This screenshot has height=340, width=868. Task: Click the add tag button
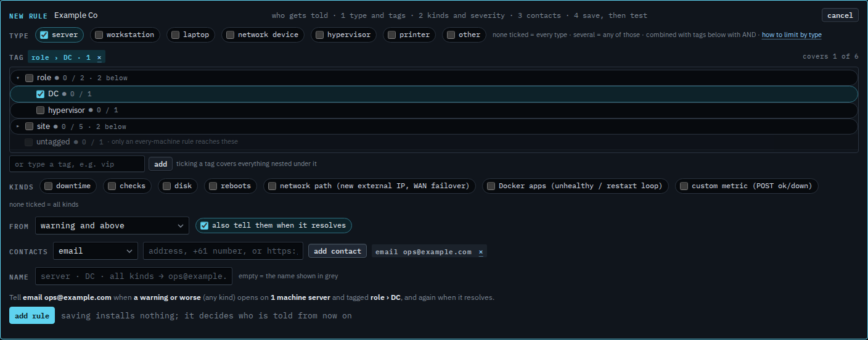coord(160,164)
